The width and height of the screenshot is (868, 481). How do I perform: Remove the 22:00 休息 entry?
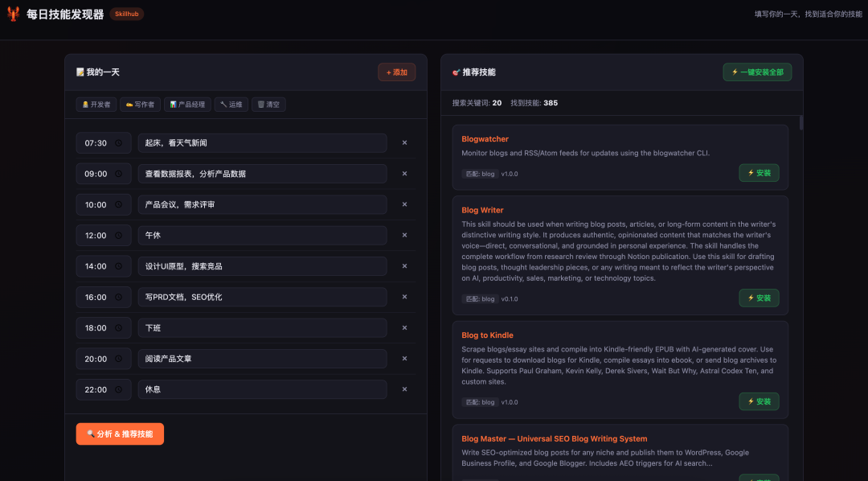(x=404, y=389)
